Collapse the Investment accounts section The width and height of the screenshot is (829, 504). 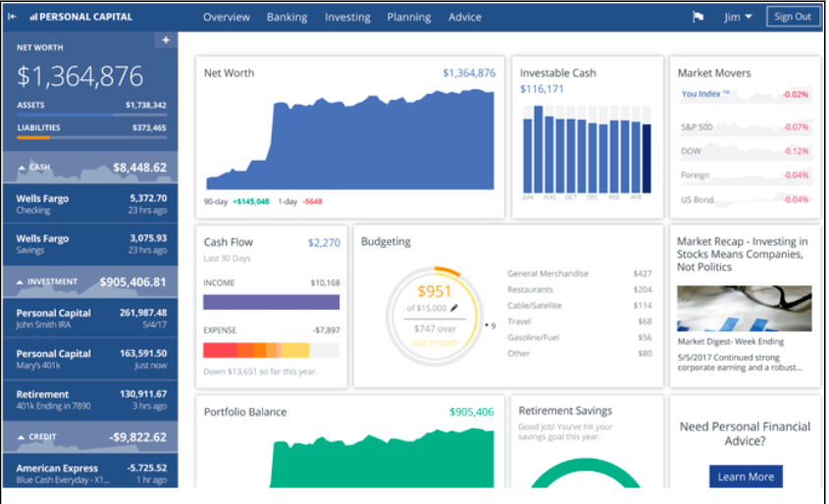click(x=20, y=282)
